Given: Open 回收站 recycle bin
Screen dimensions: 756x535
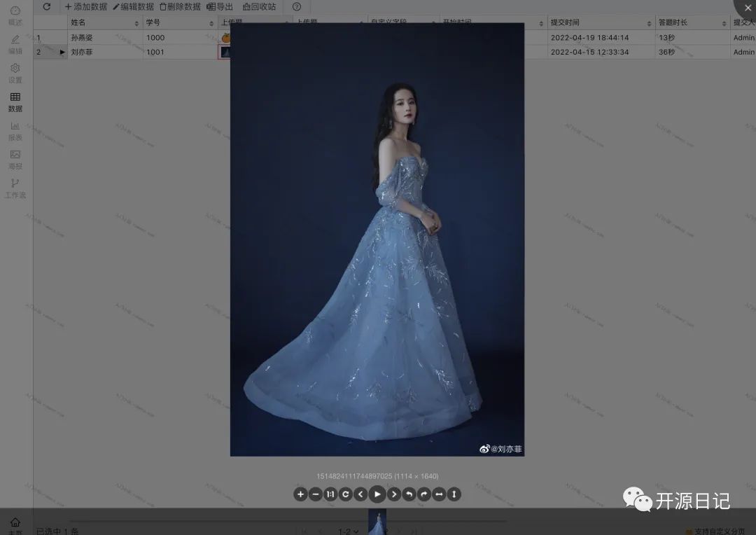Looking at the screenshot, I should pos(260,7).
